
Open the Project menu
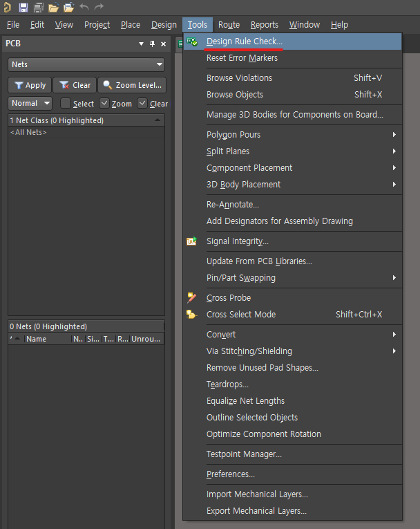(x=97, y=25)
